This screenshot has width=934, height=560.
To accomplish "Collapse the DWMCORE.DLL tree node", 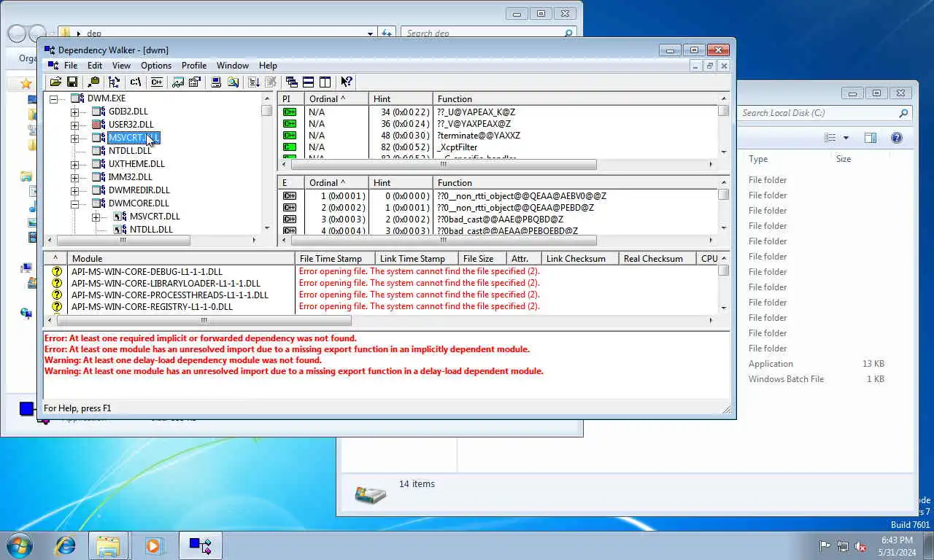I will pyautogui.click(x=74, y=203).
